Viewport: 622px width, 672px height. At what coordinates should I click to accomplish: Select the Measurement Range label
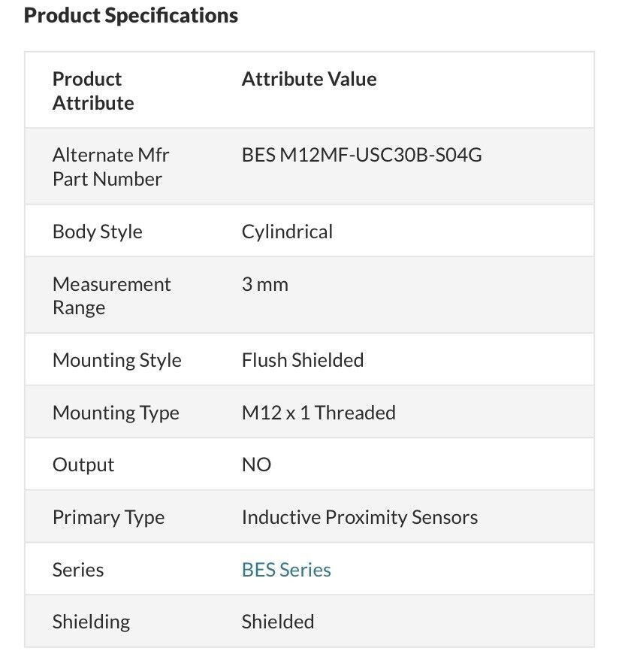(x=112, y=296)
